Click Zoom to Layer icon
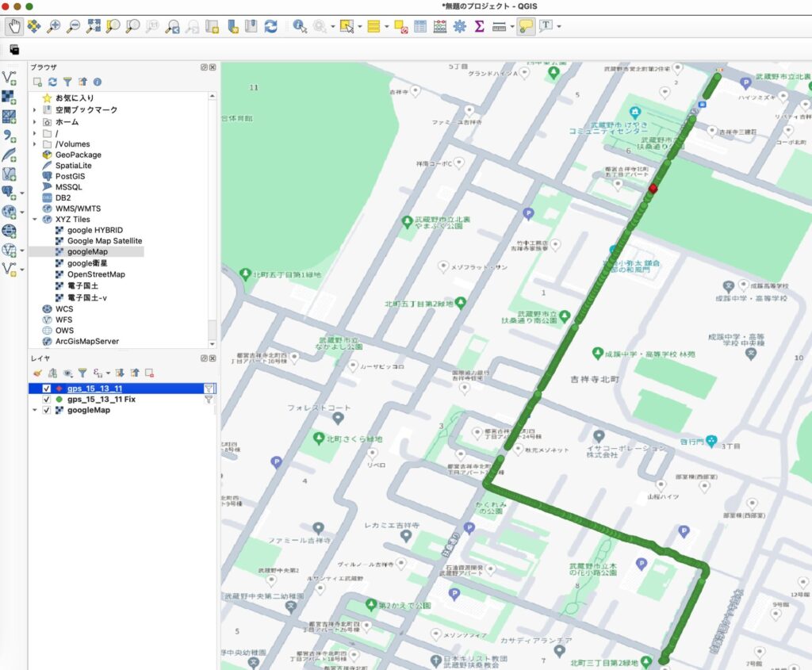The image size is (812, 670). pos(132,26)
